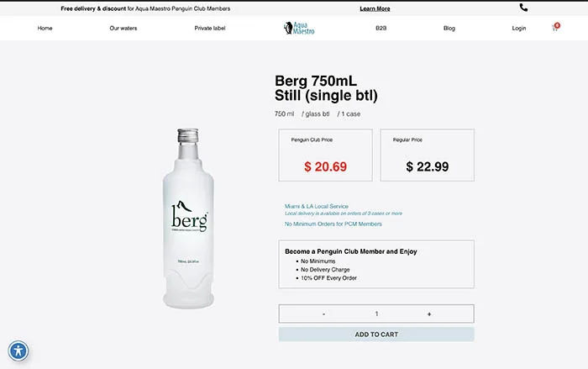Open the Blog page
This screenshot has width=588, height=369.
click(449, 28)
